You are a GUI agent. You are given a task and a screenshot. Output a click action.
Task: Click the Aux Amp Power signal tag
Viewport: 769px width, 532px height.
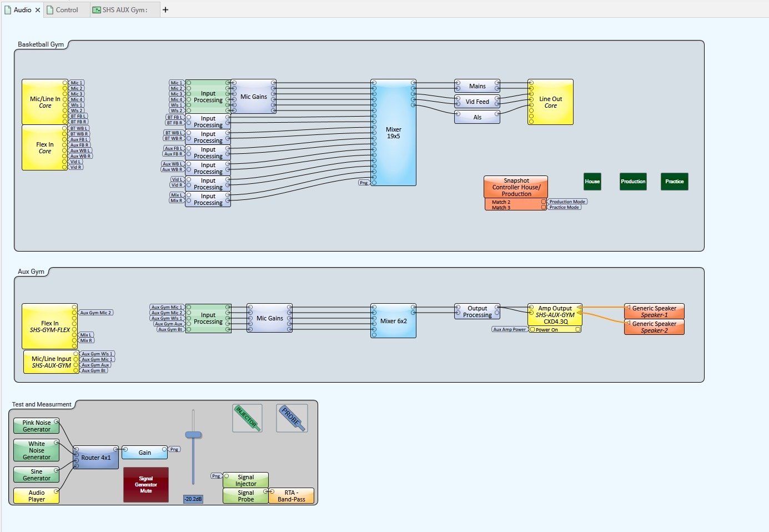pyautogui.click(x=509, y=329)
